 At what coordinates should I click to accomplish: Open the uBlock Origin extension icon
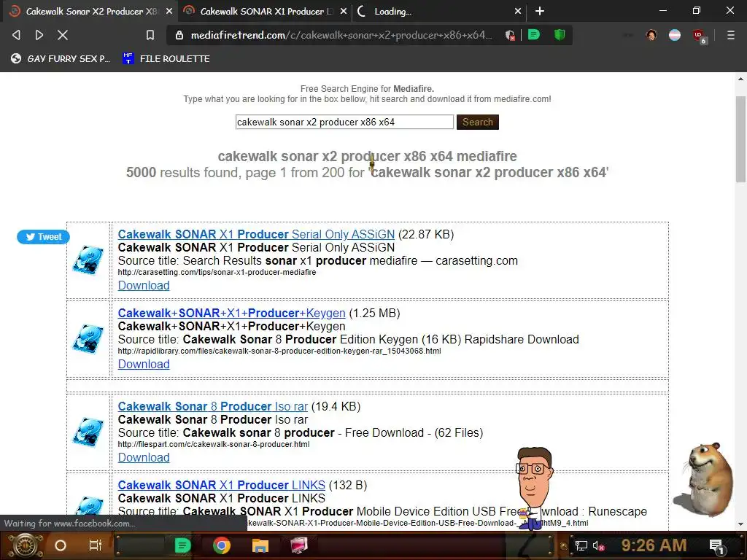click(x=699, y=36)
